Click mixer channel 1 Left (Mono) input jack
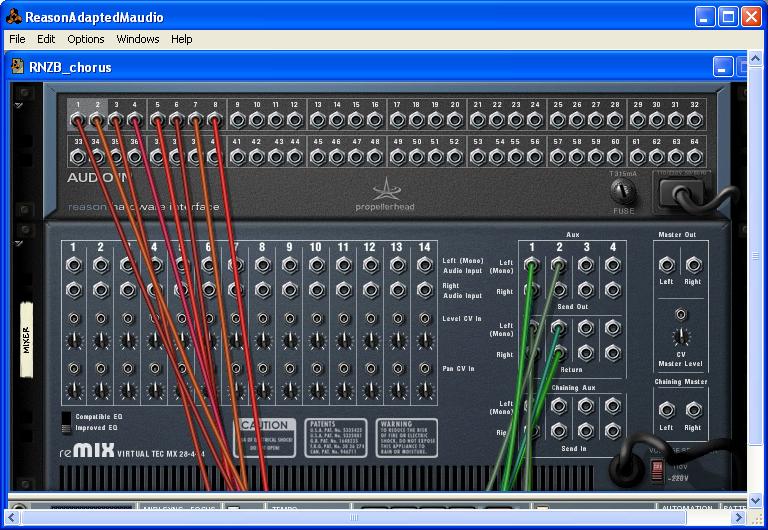The height and width of the screenshot is (530, 768). point(74,265)
